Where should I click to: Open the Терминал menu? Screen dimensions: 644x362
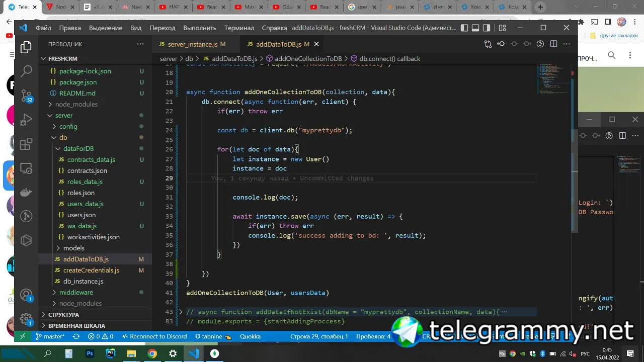[x=239, y=28]
